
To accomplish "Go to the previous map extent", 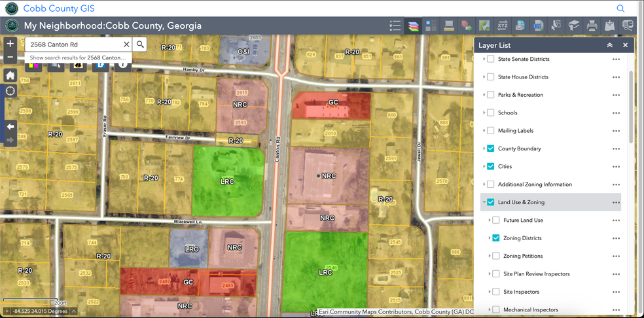I will [x=10, y=126].
